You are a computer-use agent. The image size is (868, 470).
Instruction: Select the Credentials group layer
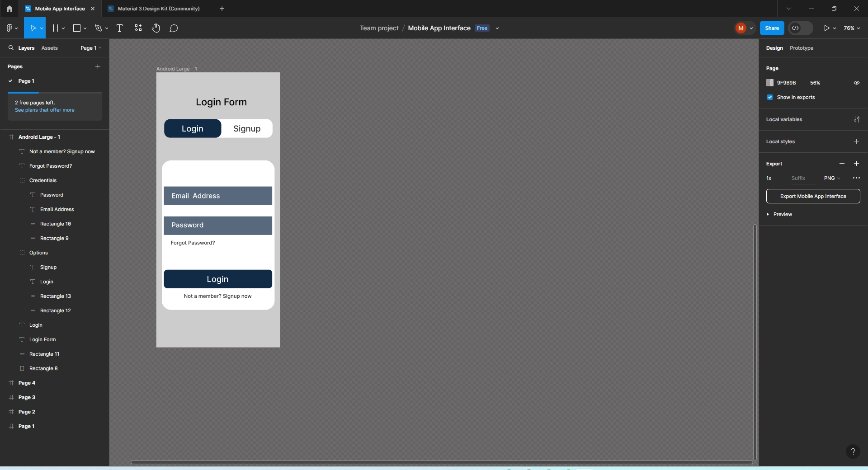click(x=43, y=180)
